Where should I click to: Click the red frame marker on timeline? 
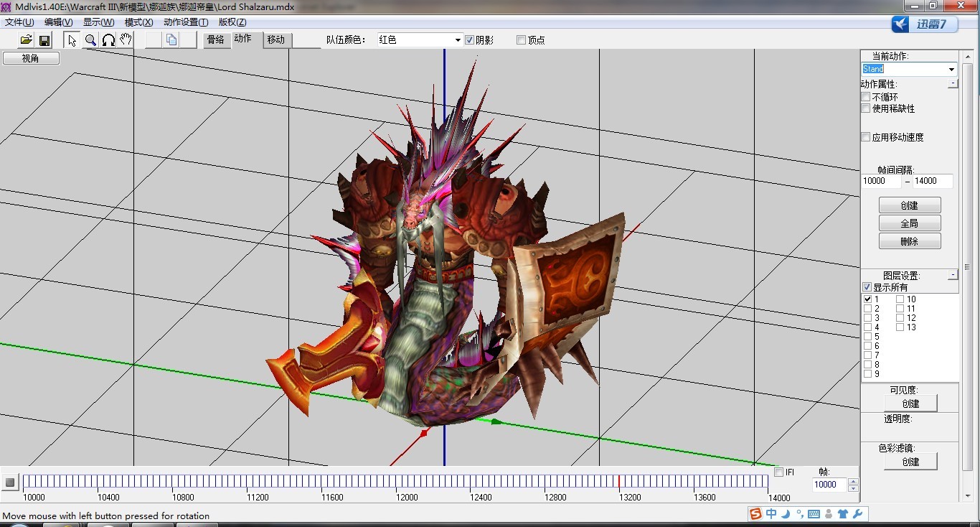click(619, 482)
